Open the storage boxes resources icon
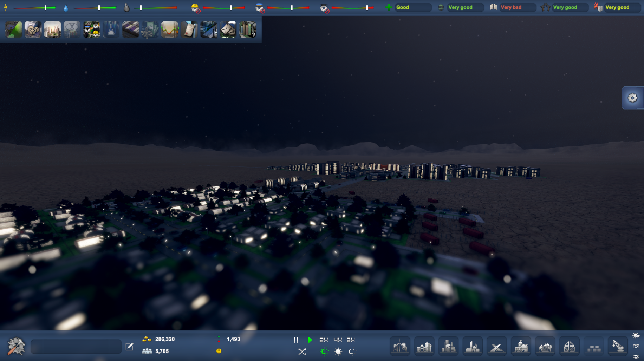 tap(33, 29)
